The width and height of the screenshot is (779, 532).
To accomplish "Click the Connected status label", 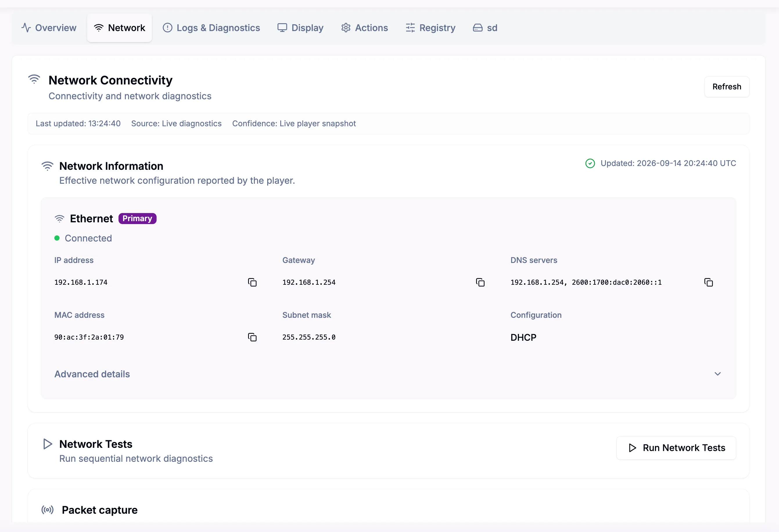I will pos(88,238).
